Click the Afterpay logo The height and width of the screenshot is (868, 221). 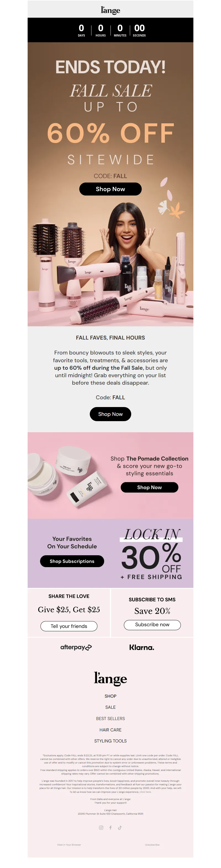click(x=76, y=647)
